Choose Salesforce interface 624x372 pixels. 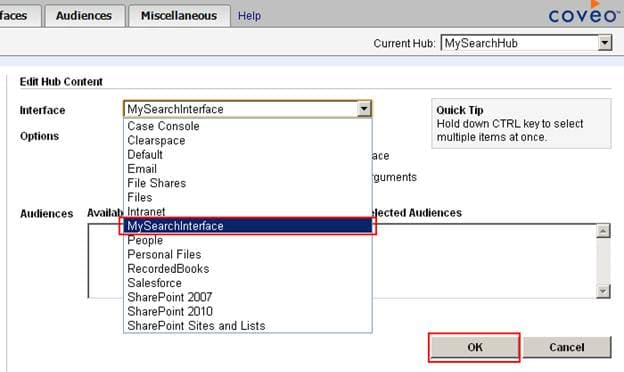coord(248,283)
